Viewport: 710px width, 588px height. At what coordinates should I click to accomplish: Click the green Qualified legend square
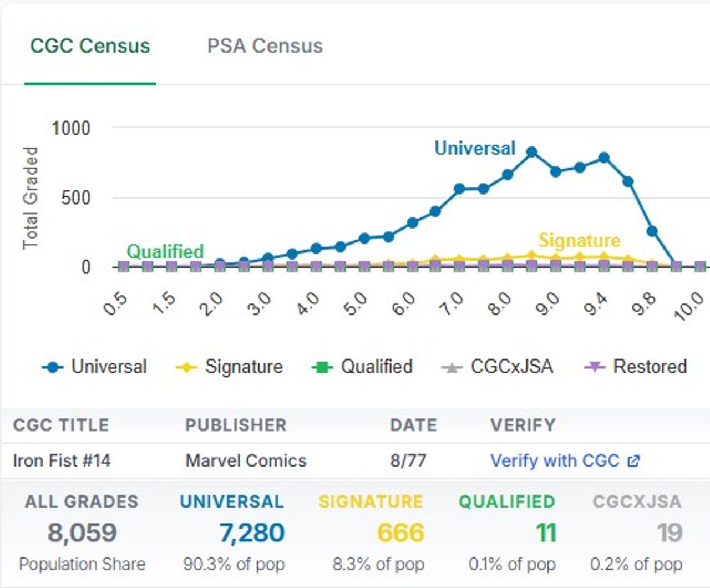pyautogui.click(x=322, y=367)
